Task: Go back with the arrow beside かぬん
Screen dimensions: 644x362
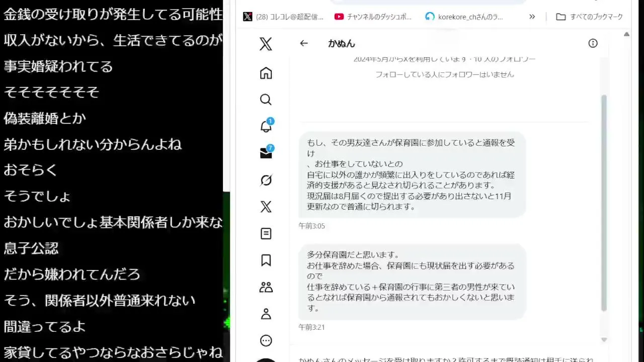Action: 303,43
